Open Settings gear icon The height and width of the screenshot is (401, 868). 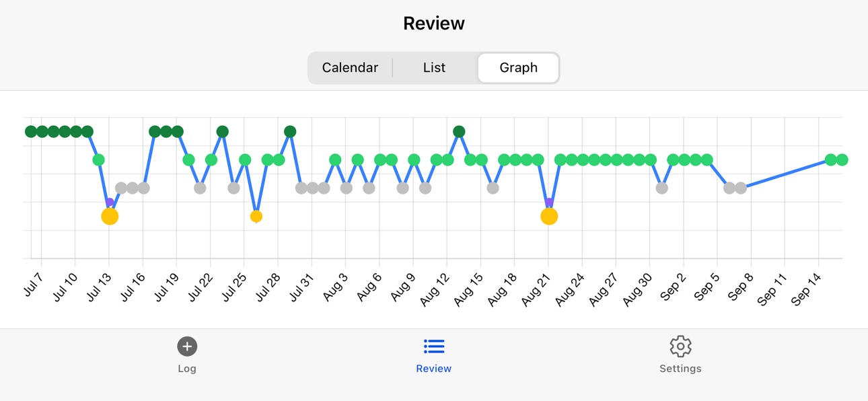click(x=680, y=347)
